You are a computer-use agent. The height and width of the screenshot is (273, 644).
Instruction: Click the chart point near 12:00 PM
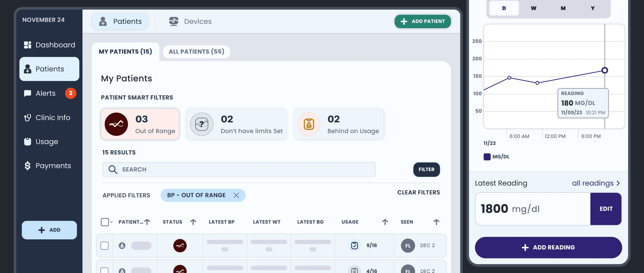pyautogui.click(x=537, y=83)
